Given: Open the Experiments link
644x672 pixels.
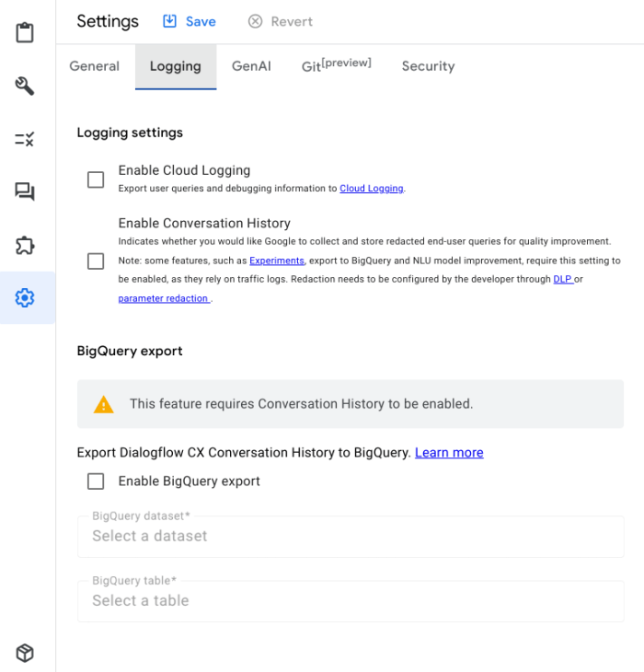Looking at the screenshot, I should coord(276,261).
